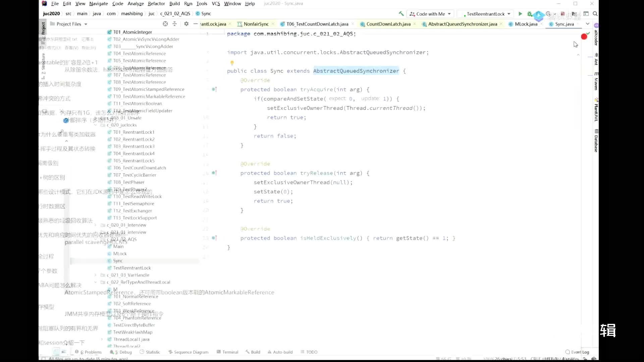The height and width of the screenshot is (362, 644).
Task: Click the TODO tab in bottom panel
Action: (x=312, y=352)
